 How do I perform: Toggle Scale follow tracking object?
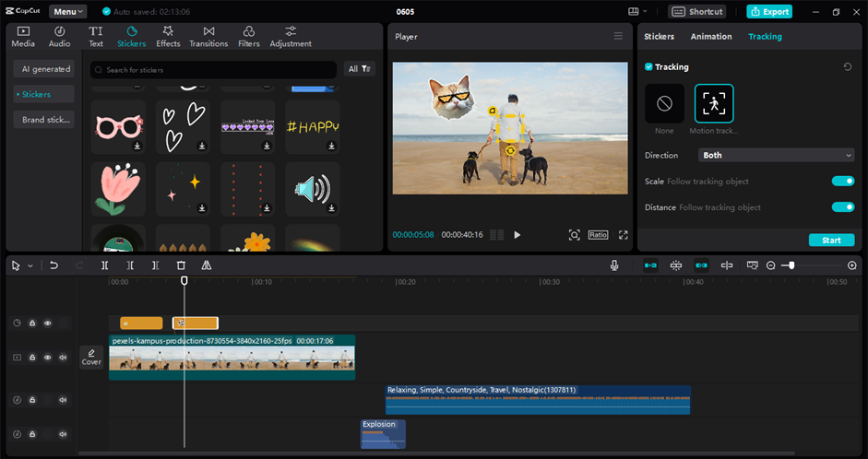pyautogui.click(x=842, y=182)
